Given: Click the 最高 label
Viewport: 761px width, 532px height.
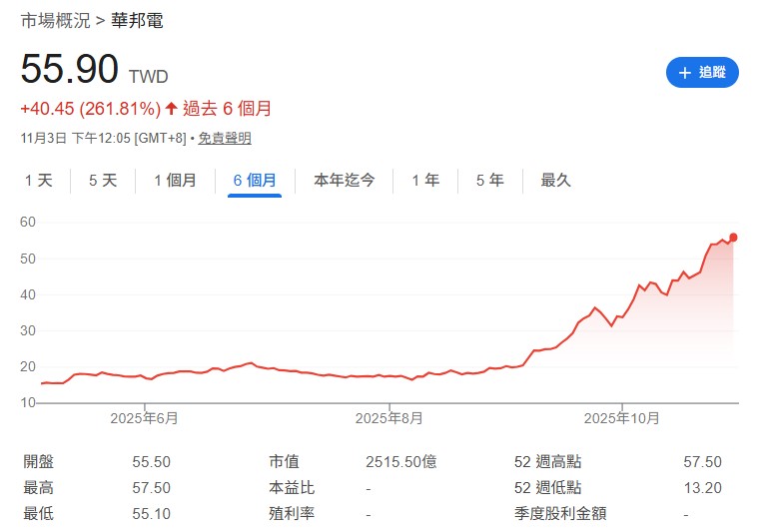Looking at the screenshot, I should coord(38,488).
